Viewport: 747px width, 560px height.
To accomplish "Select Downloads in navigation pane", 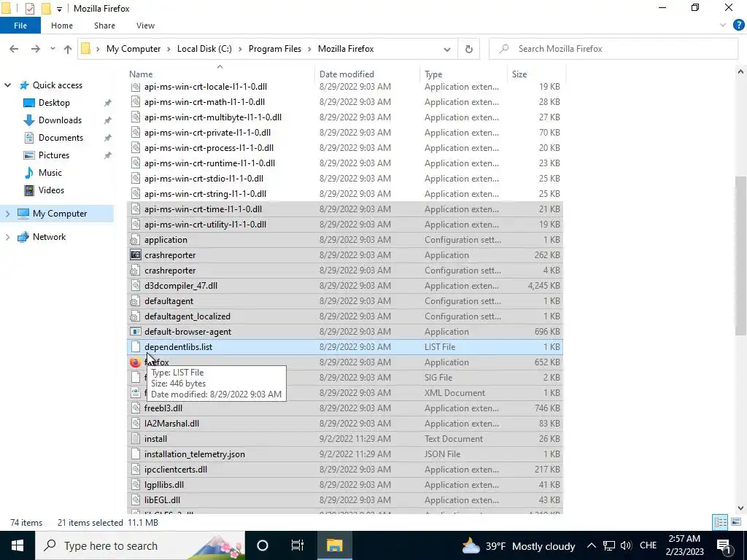I will click(x=60, y=120).
